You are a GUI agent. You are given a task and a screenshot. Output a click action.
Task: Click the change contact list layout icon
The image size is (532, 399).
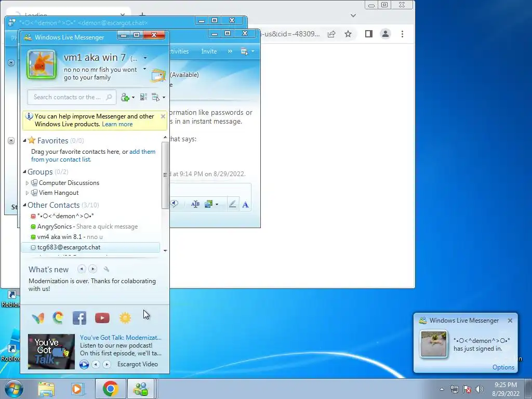coord(143,97)
